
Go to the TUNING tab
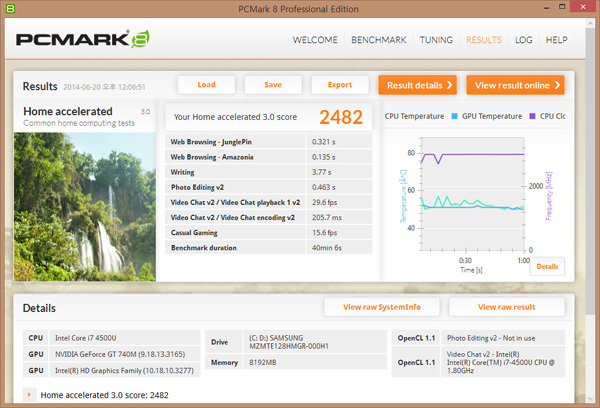(436, 41)
